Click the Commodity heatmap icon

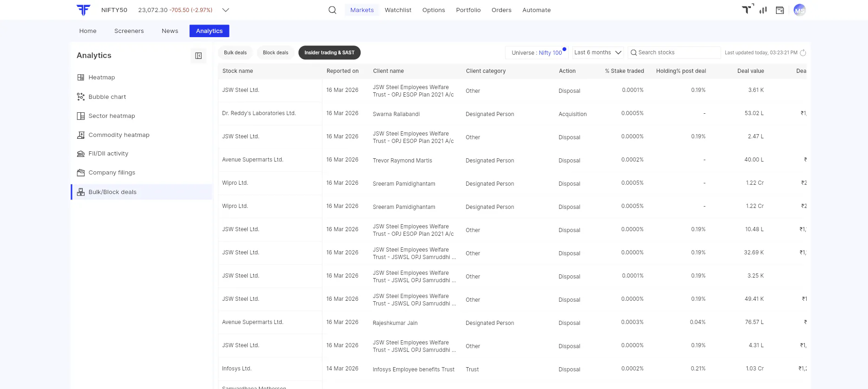click(x=81, y=135)
